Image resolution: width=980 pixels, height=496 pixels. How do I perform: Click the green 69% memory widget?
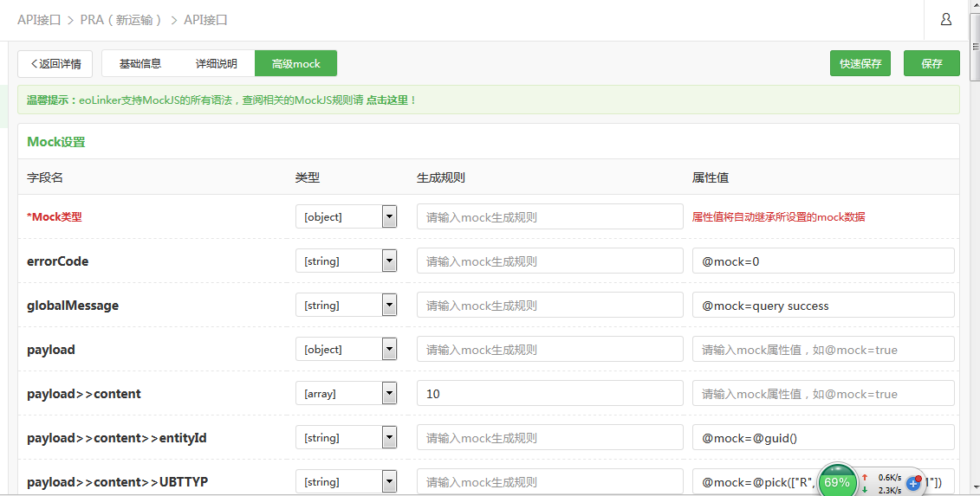tap(837, 481)
